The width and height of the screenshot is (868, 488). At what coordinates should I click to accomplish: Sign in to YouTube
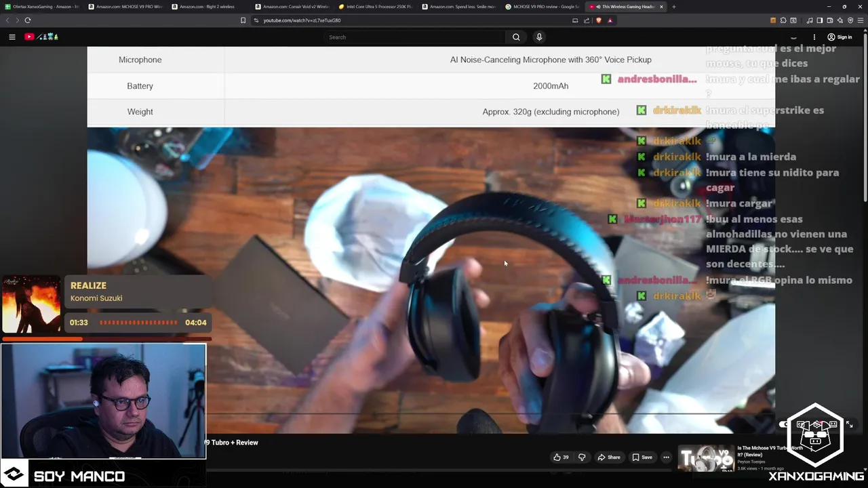840,37
